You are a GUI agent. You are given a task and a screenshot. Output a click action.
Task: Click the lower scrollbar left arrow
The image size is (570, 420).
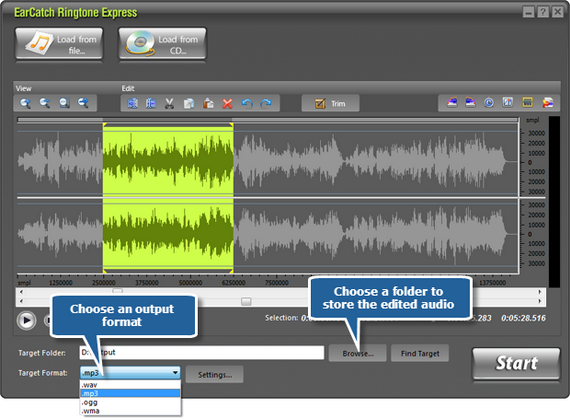(x=21, y=301)
